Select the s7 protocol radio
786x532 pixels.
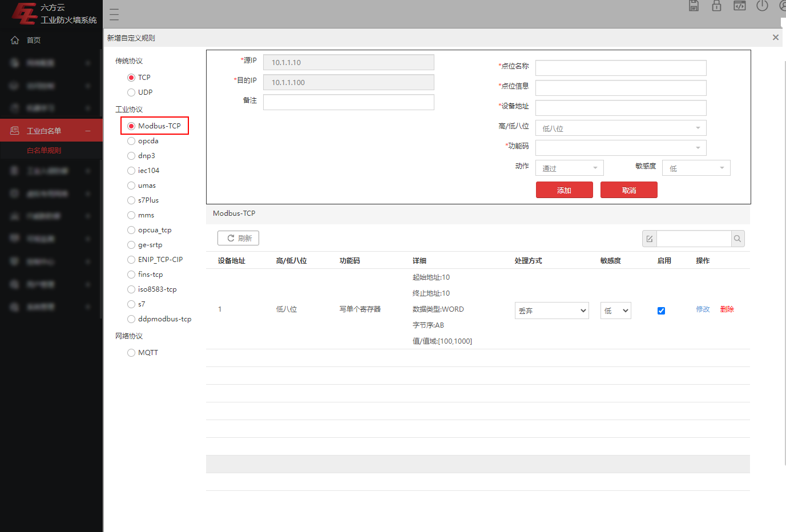[131, 304]
